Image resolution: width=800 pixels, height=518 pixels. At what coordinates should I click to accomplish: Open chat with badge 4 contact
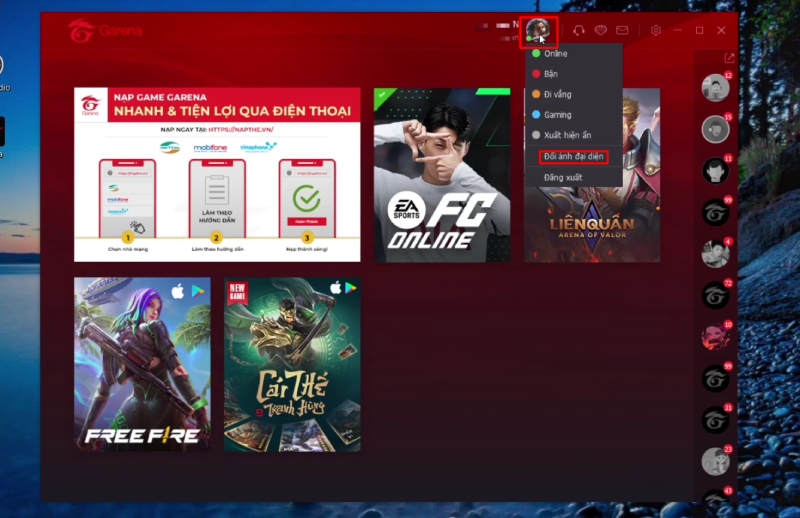coord(715,254)
